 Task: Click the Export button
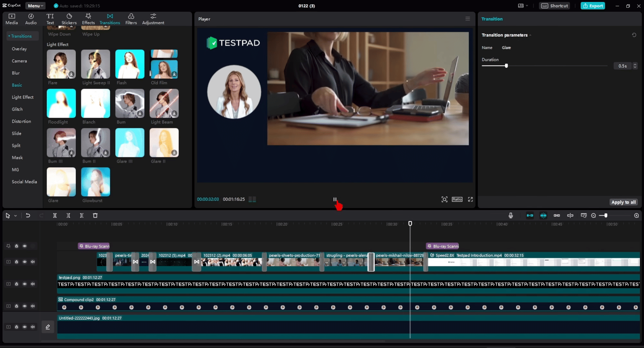(x=593, y=6)
